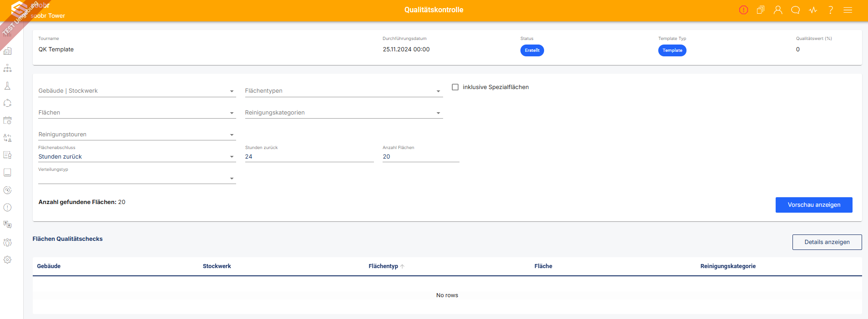Click the Anzahl gefundene Flächen text
The height and width of the screenshot is (319, 868).
[x=82, y=202]
